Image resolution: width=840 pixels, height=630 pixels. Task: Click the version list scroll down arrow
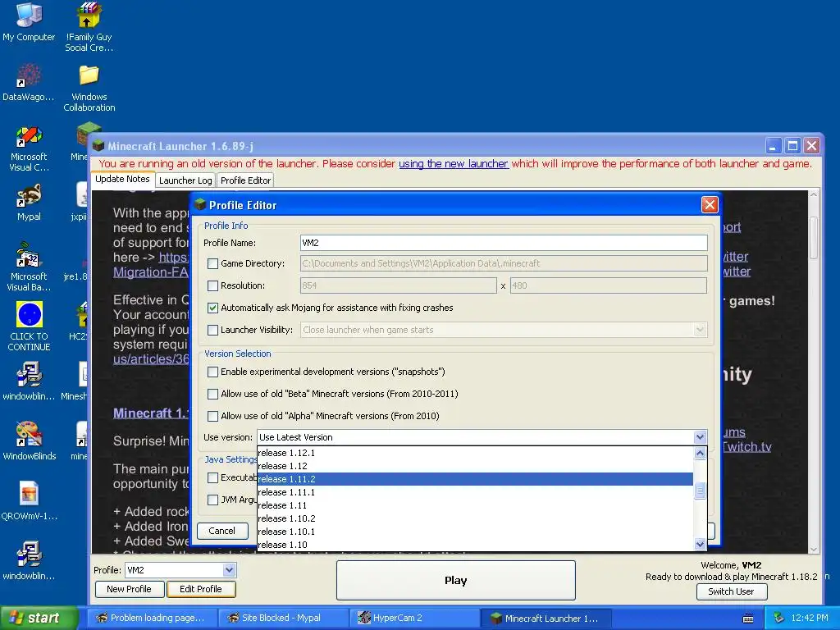700,545
